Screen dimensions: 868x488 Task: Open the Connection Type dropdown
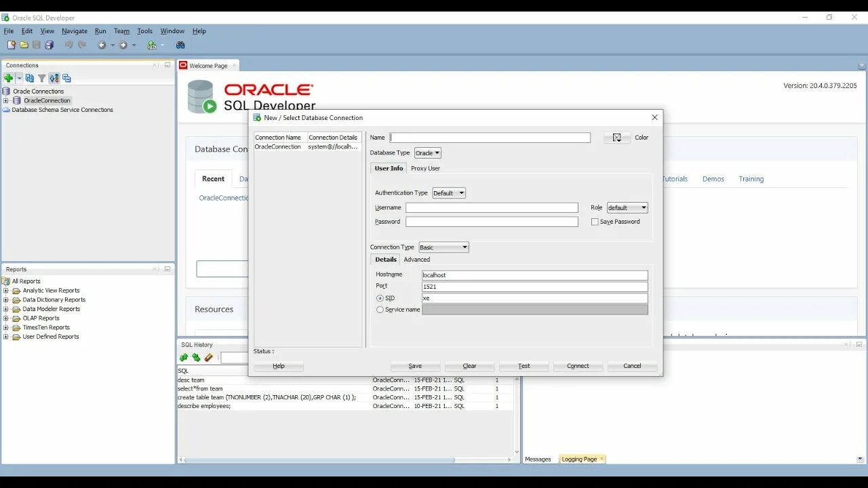443,247
